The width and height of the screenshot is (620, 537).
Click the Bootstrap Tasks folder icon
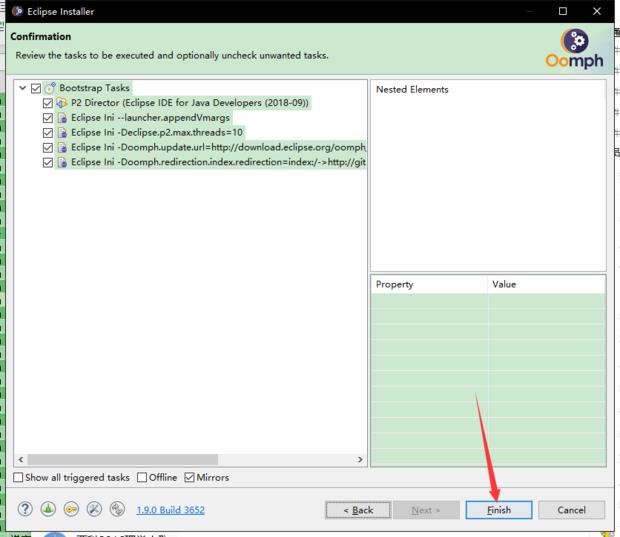tap(50, 88)
